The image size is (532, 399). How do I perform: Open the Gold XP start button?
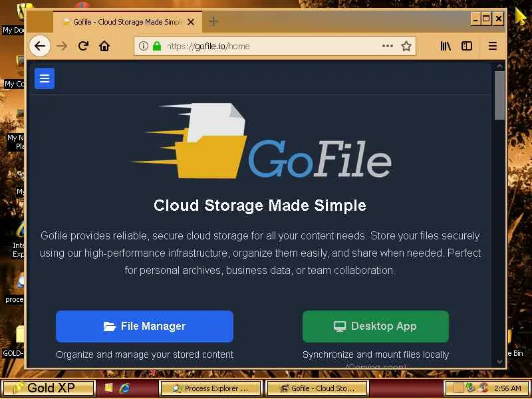[x=47, y=388]
